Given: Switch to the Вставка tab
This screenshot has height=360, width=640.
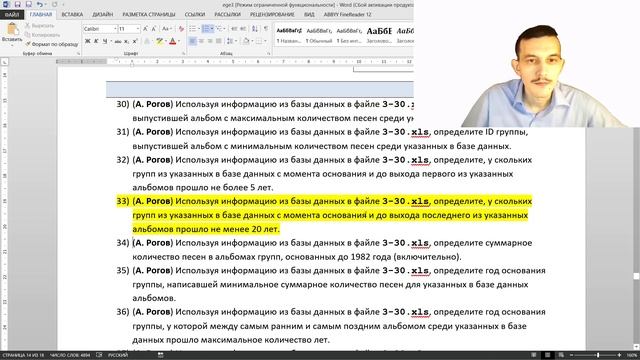Looking at the screenshot, I should click(x=72, y=15).
